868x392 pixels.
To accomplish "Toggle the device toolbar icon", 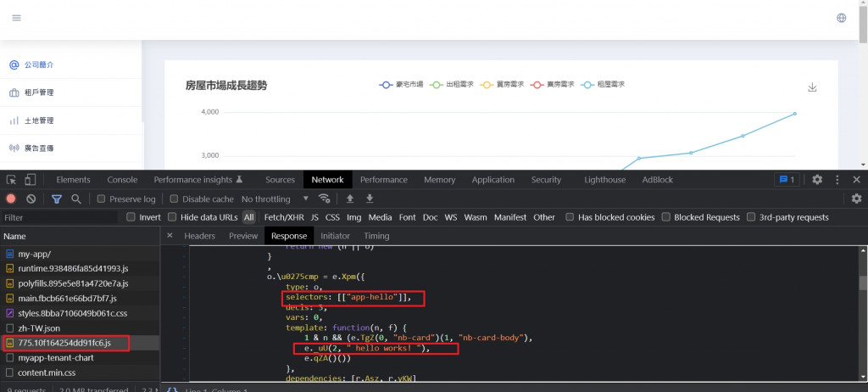I will click(x=30, y=180).
